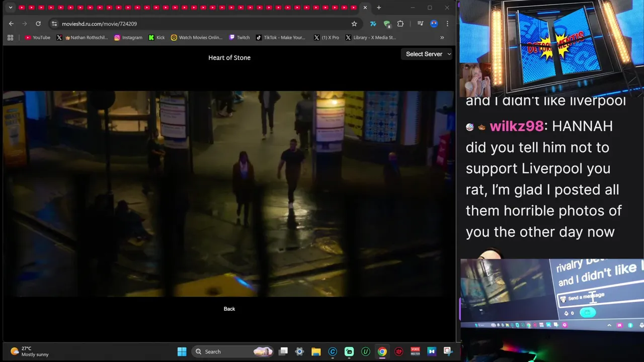Viewport: 644px width, 362px height.
Task: Go back with browser back arrow
Action: point(11,24)
